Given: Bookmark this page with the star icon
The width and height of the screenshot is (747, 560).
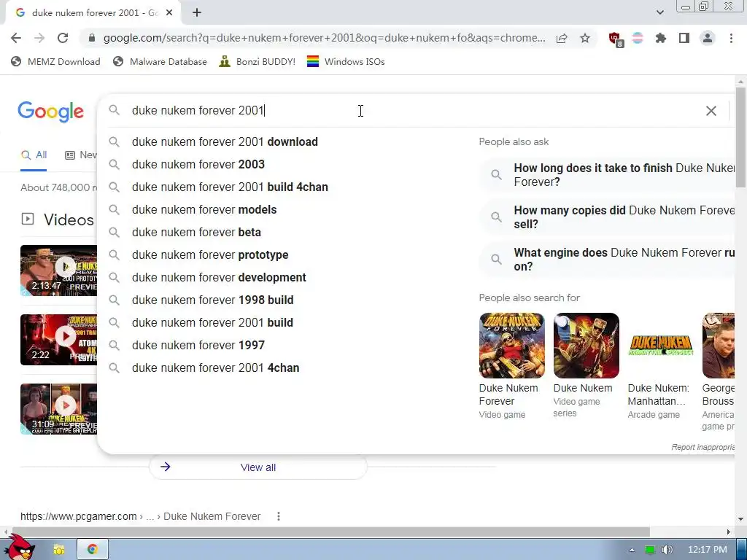Looking at the screenshot, I should (585, 38).
